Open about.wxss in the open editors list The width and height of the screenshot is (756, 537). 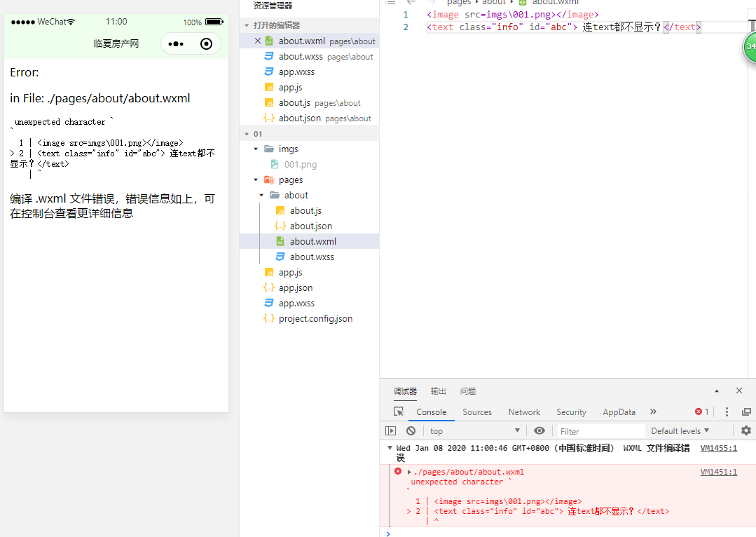309,57
